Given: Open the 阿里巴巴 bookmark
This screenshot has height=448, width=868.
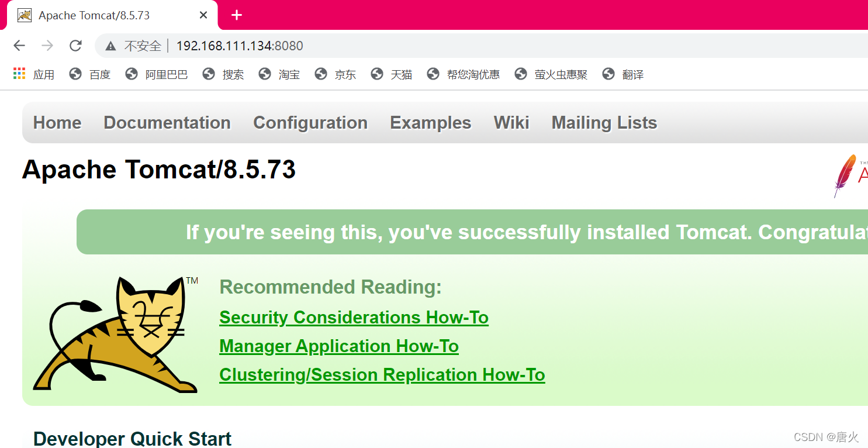Looking at the screenshot, I should click(x=167, y=74).
